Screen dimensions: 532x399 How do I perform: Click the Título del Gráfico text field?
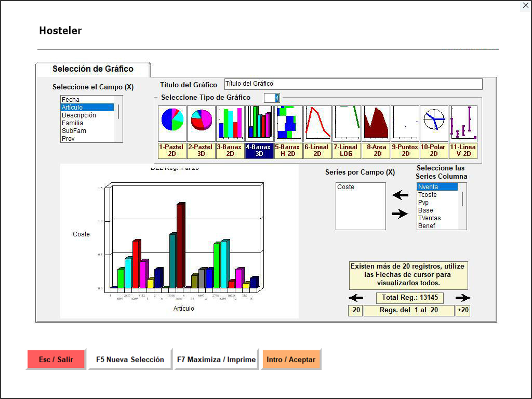(x=353, y=84)
